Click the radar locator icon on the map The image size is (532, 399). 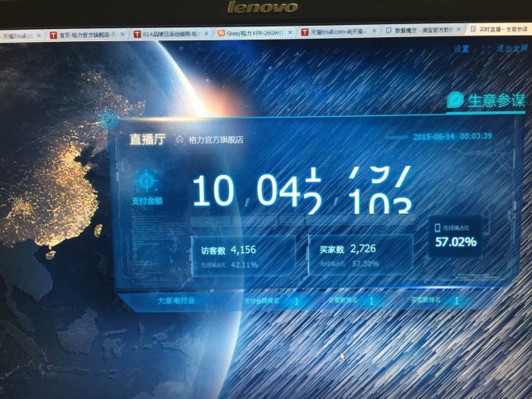click(x=107, y=118)
